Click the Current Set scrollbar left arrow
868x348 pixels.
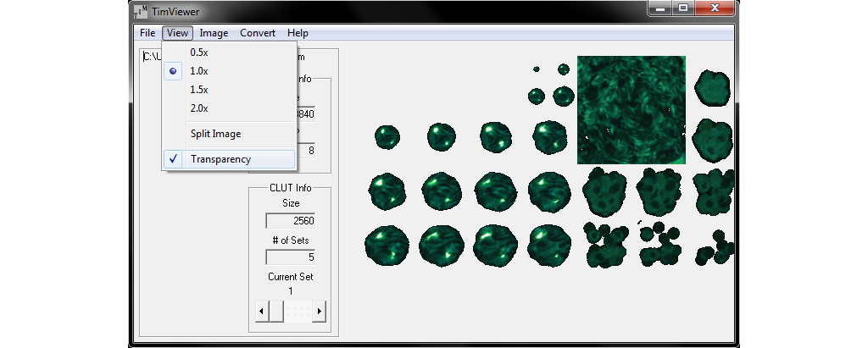click(261, 312)
